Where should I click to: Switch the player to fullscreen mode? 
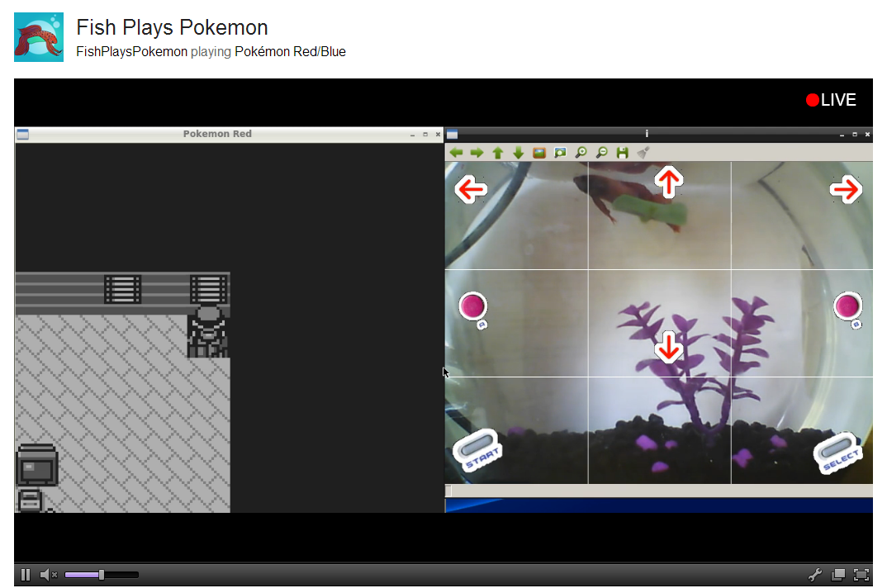click(861, 575)
